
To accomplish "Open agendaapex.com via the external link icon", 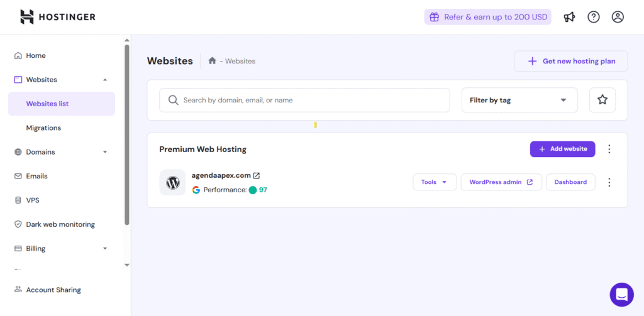I will point(257,176).
